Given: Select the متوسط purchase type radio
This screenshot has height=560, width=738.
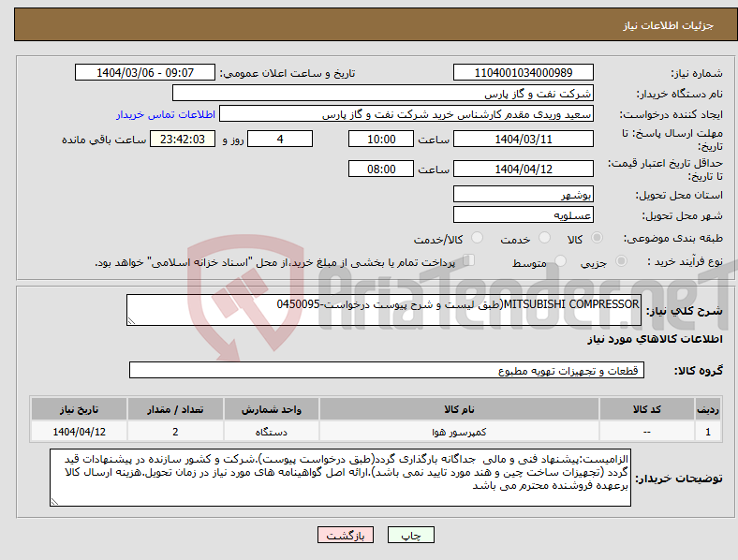Looking at the screenshot, I should (x=561, y=260).
